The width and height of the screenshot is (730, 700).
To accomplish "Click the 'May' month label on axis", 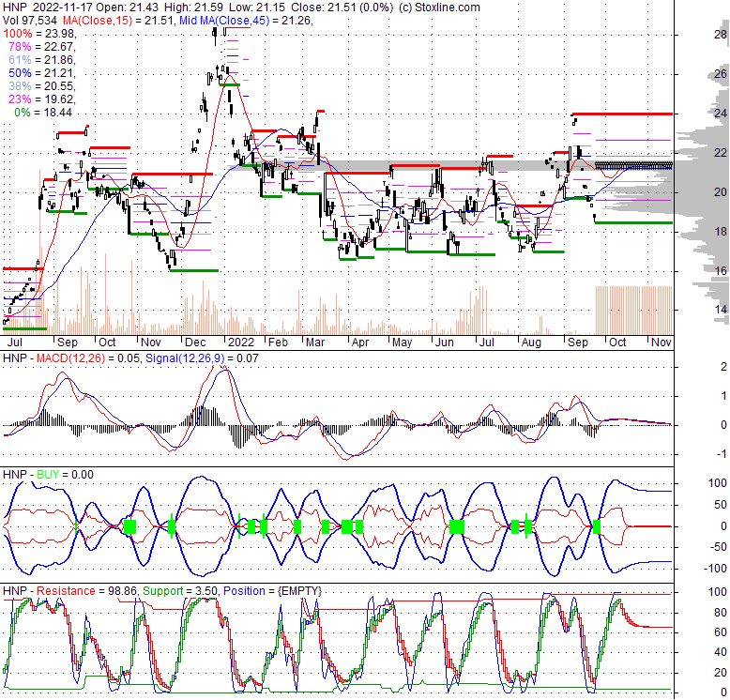I will 403,342.
